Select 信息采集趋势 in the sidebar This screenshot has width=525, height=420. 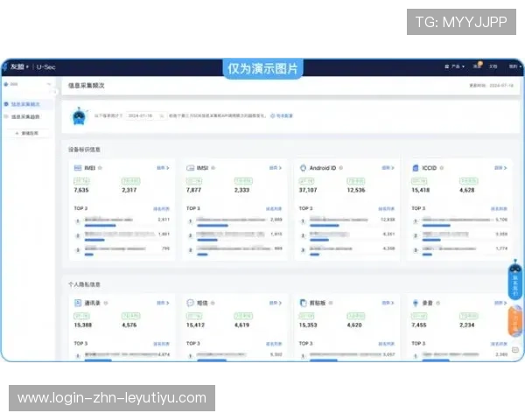pos(25,116)
